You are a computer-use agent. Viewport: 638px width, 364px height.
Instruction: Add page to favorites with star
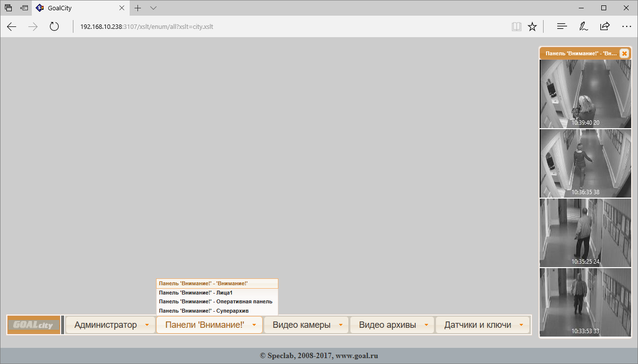pos(532,26)
